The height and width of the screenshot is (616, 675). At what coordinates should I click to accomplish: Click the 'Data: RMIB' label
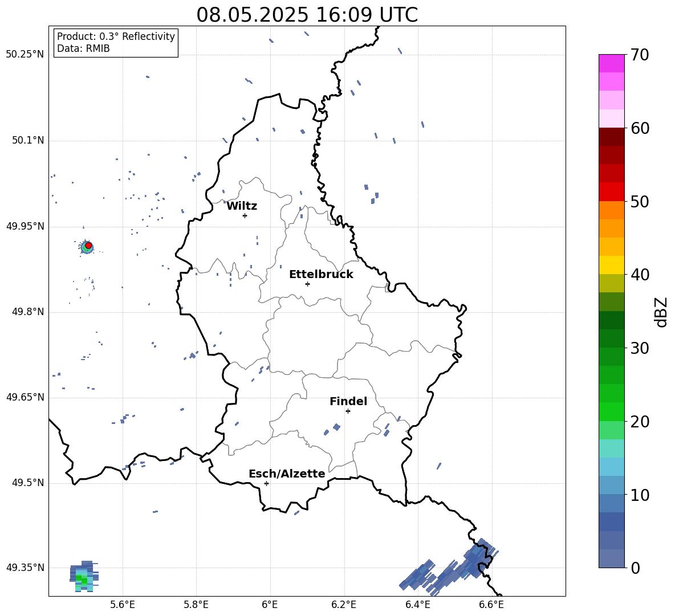[x=83, y=48]
